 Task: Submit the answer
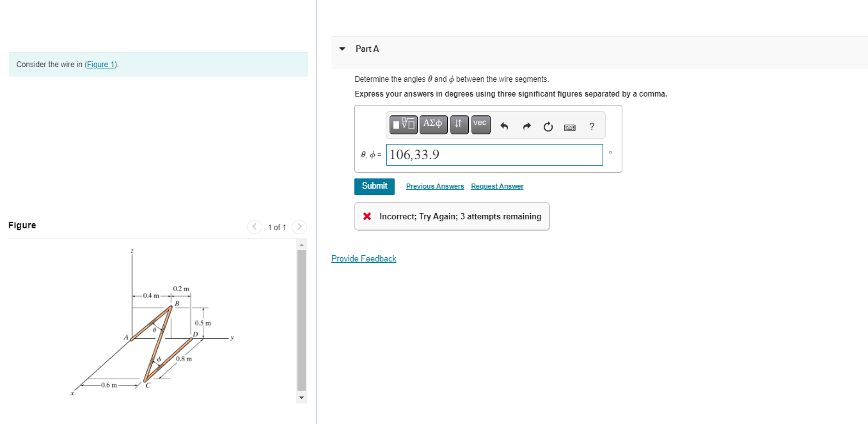(x=374, y=186)
